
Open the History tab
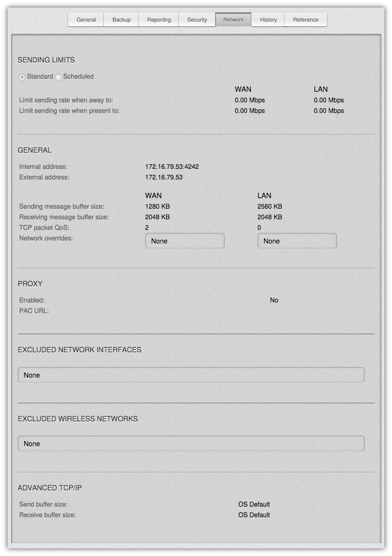269,20
